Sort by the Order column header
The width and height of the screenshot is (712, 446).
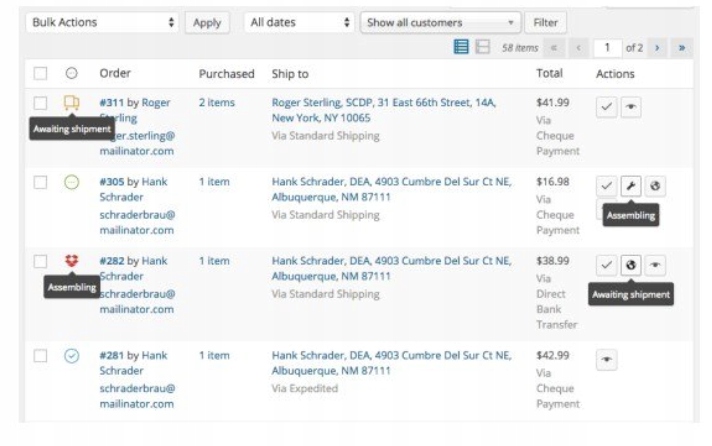click(x=115, y=73)
